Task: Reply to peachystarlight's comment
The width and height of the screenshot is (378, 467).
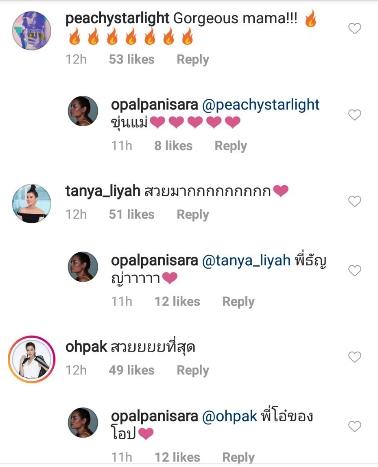Action: tap(193, 60)
